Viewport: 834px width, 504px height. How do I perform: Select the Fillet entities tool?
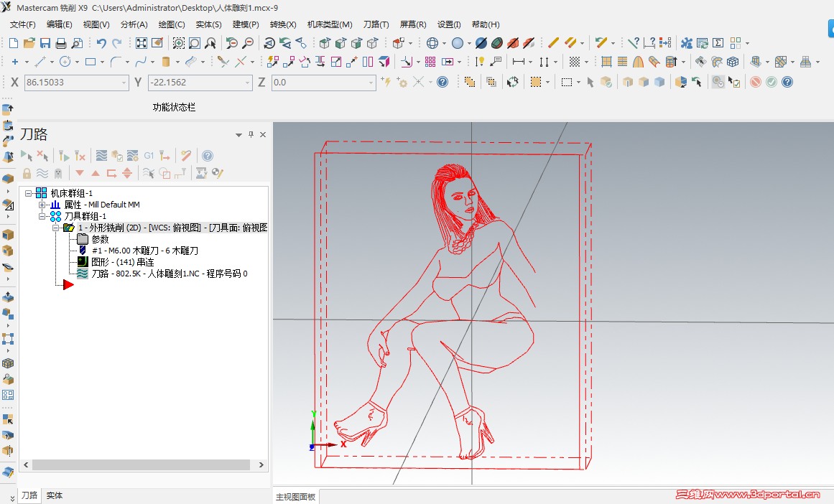click(116, 62)
